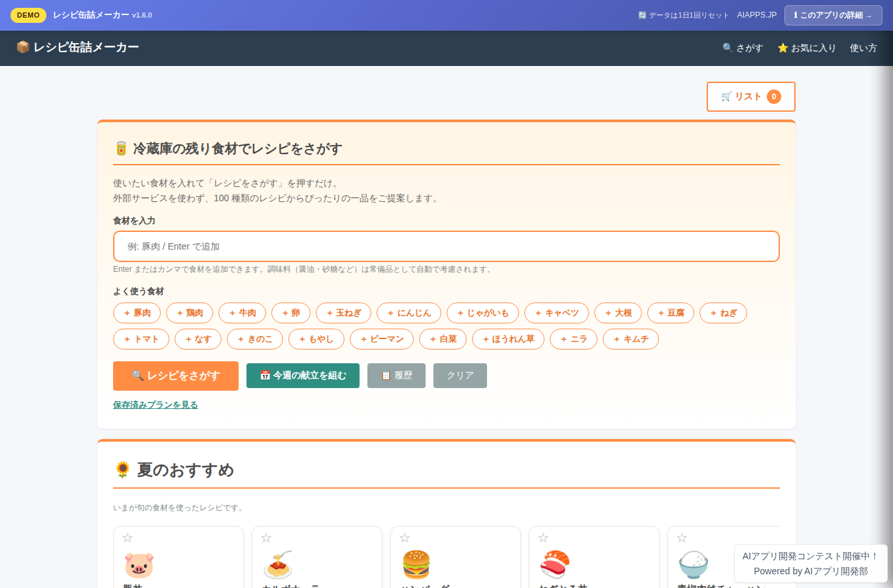The width and height of the screenshot is (893, 588).
Task: Add トマト ingredient chip
Action: click(141, 339)
